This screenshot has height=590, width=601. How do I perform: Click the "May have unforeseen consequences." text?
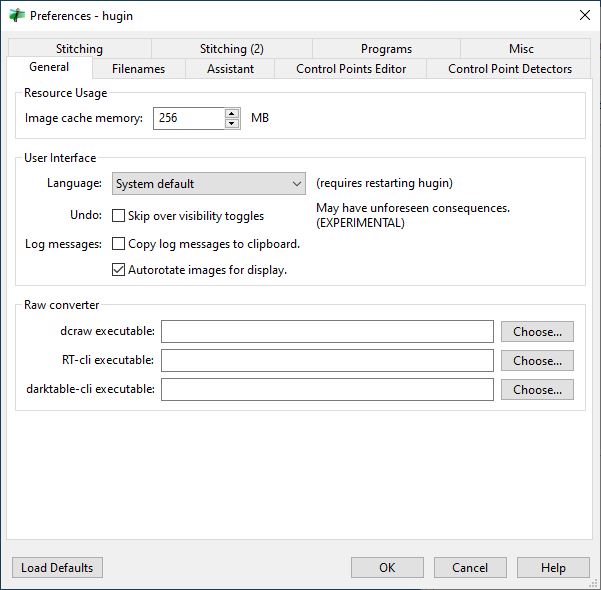413,208
